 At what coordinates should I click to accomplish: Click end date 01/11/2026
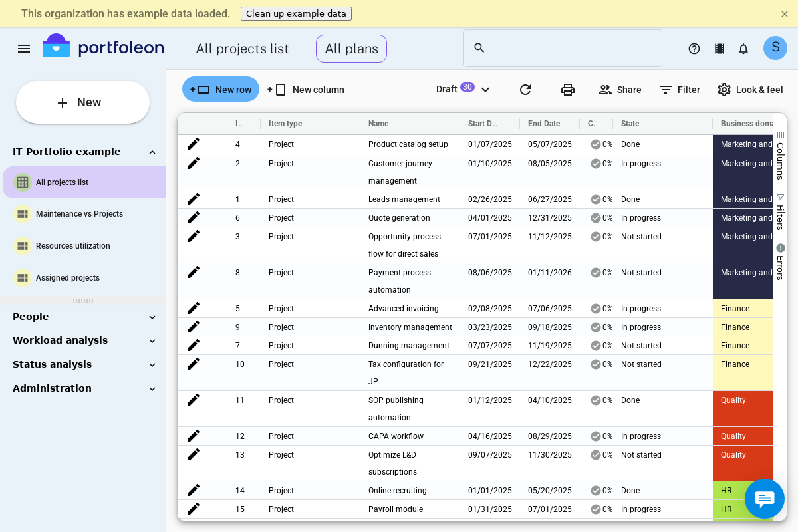coord(550,273)
